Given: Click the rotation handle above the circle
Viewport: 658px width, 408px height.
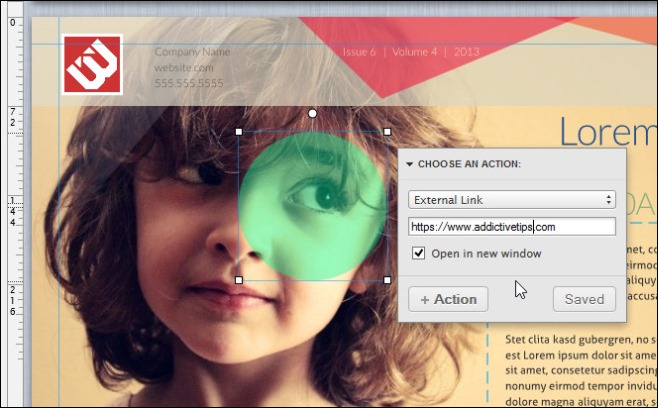Looking at the screenshot, I should [312, 113].
